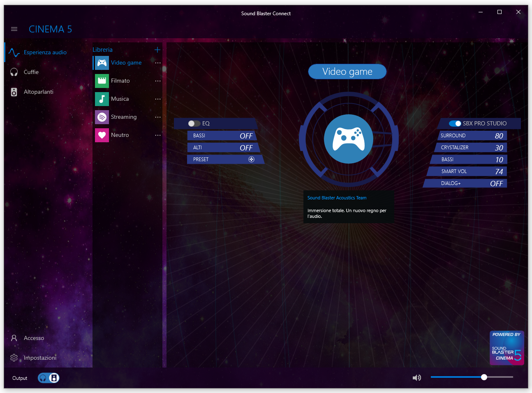Screen dimensions: 532x393
Task: Click the Sound Blaster Acoustics Team link
Action: pos(337,198)
